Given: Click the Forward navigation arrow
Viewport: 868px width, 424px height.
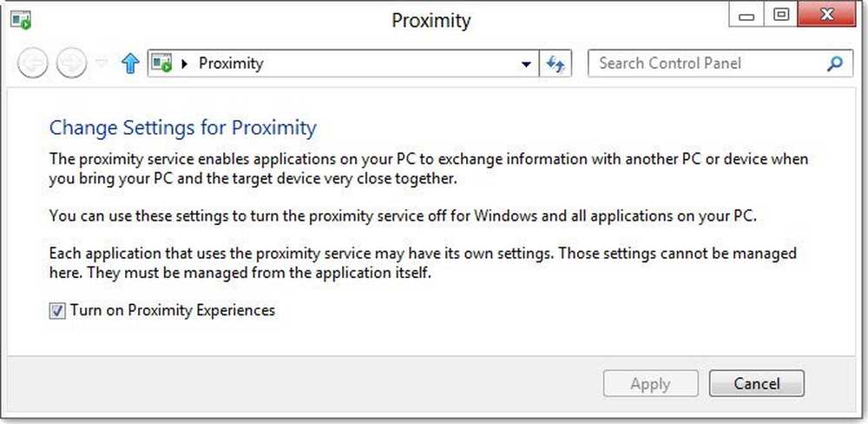Looking at the screenshot, I should (70, 63).
